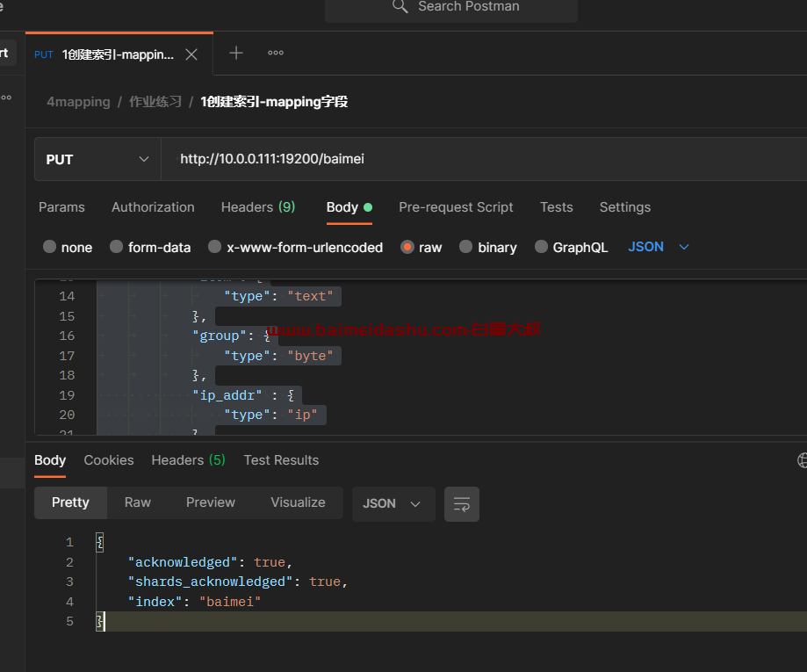Open the request Settings tab
The height and width of the screenshot is (672, 807).
coord(625,207)
